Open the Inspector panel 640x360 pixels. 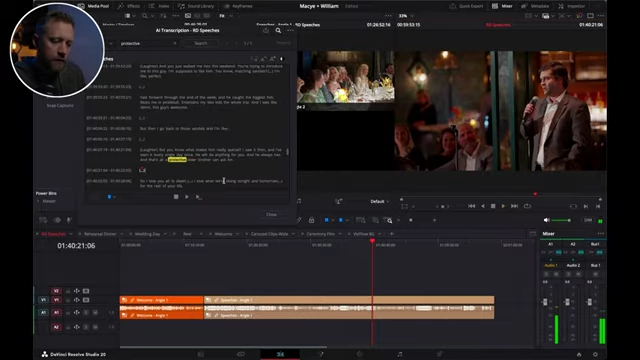[x=571, y=6]
